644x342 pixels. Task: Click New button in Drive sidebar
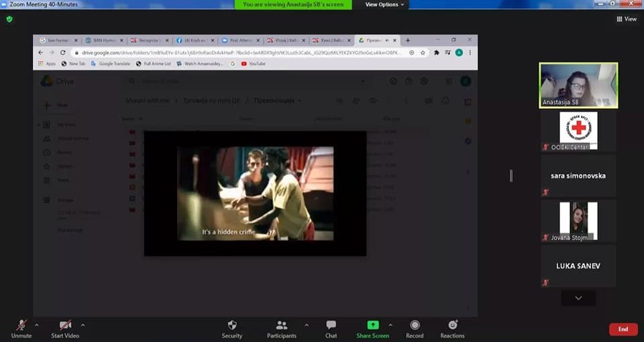56,105
